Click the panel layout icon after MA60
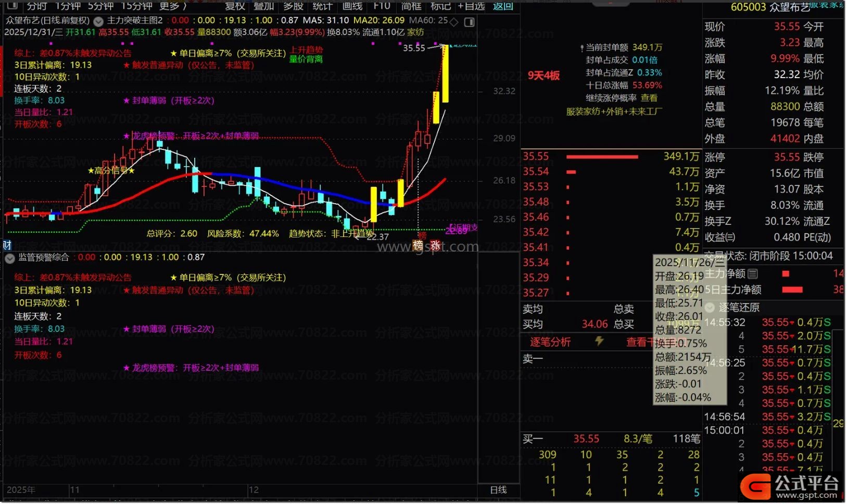Viewport: 847px width, 504px height. pos(469,22)
